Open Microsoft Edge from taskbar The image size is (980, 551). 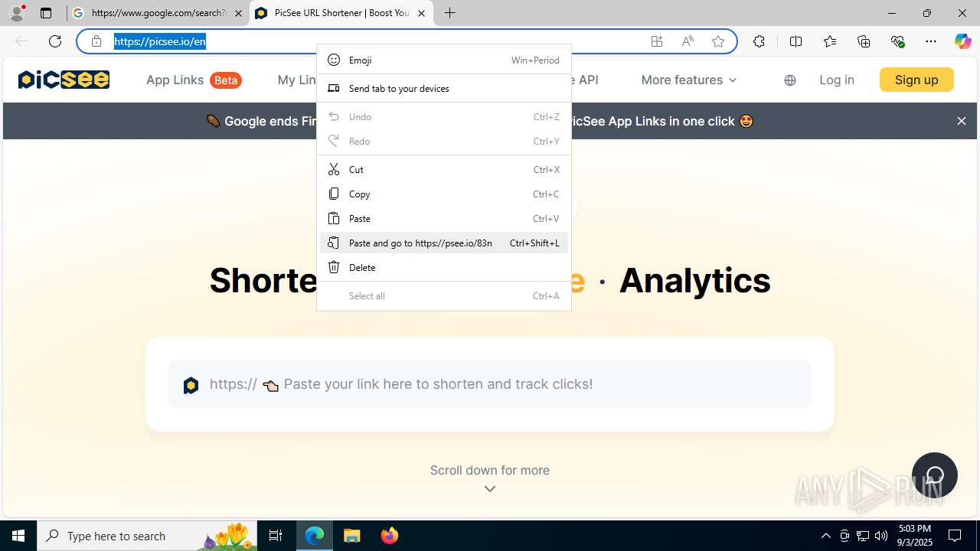tap(315, 536)
